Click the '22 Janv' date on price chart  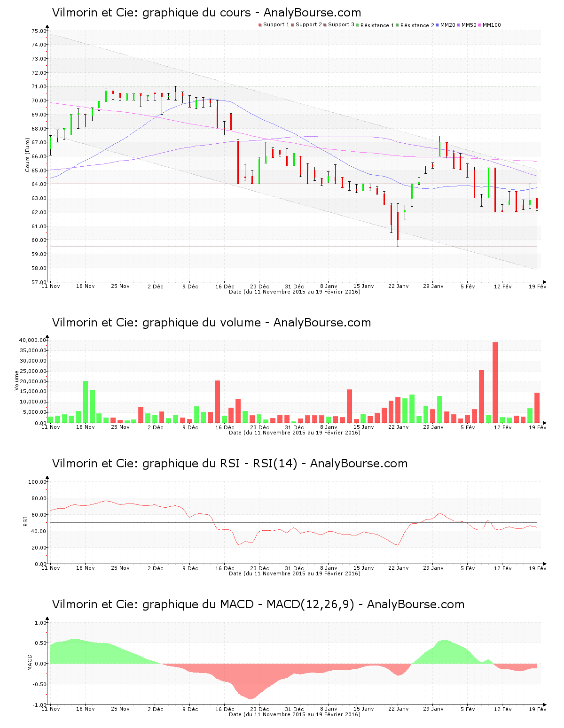click(399, 286)
